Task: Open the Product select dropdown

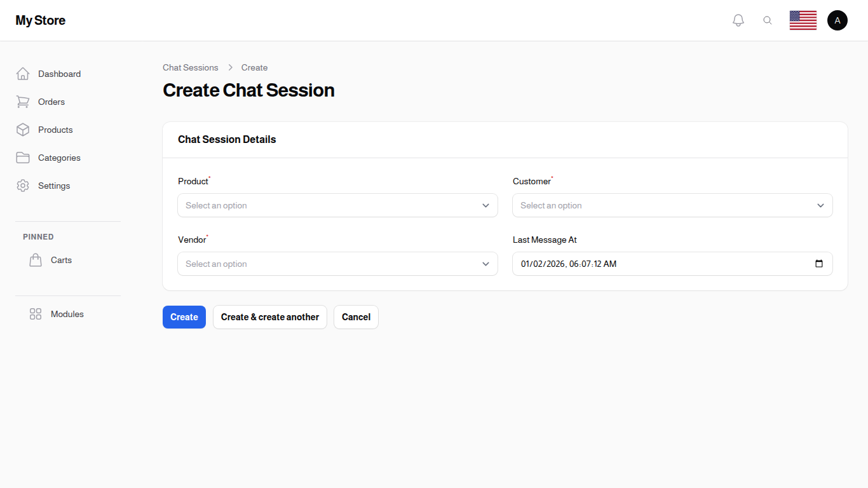Action: pyautogui.click(x=337, y=205)
